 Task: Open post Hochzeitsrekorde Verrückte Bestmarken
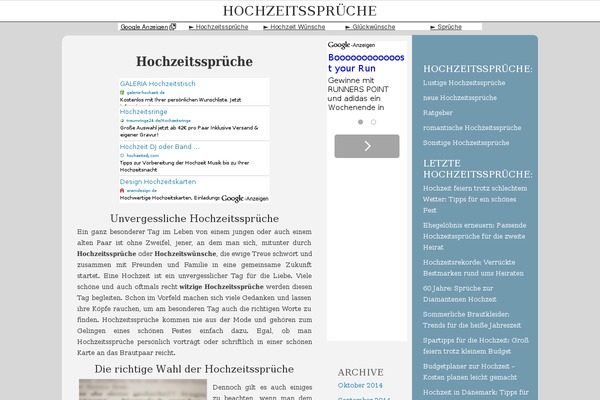click(473, 268)
